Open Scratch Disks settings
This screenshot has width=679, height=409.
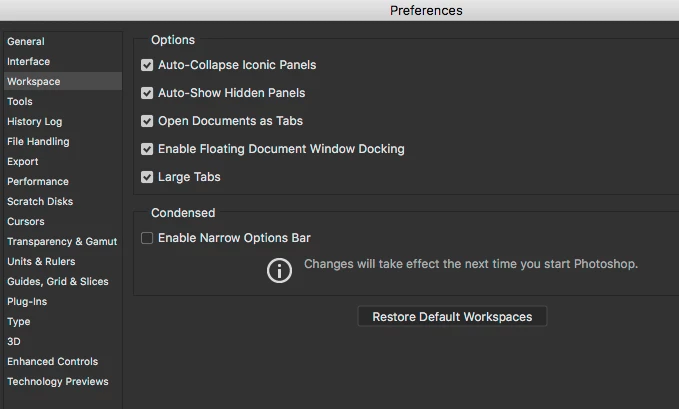pos(40,201)
